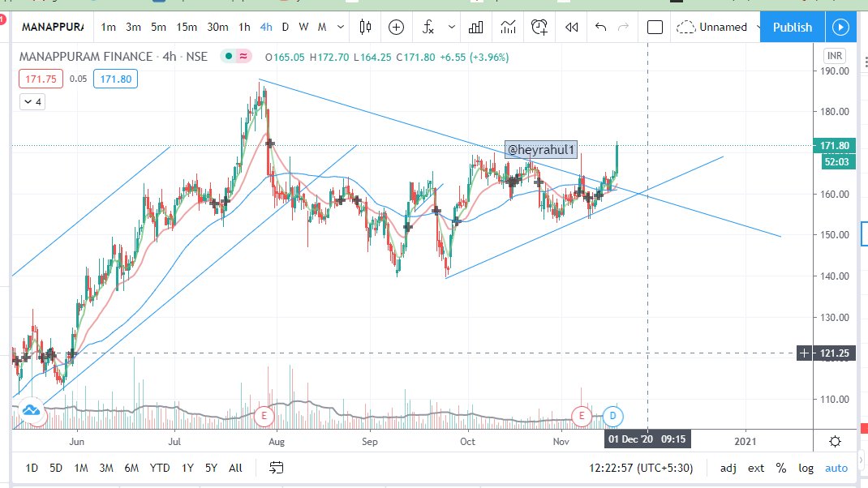Select the 3m timeframe

click(133, 27)
